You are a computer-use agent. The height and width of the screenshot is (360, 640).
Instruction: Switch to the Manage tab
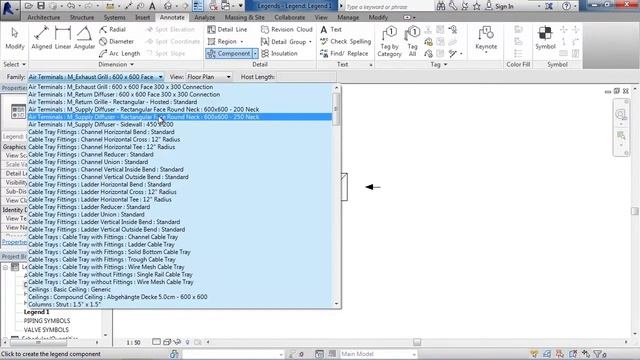coord(348,18)
